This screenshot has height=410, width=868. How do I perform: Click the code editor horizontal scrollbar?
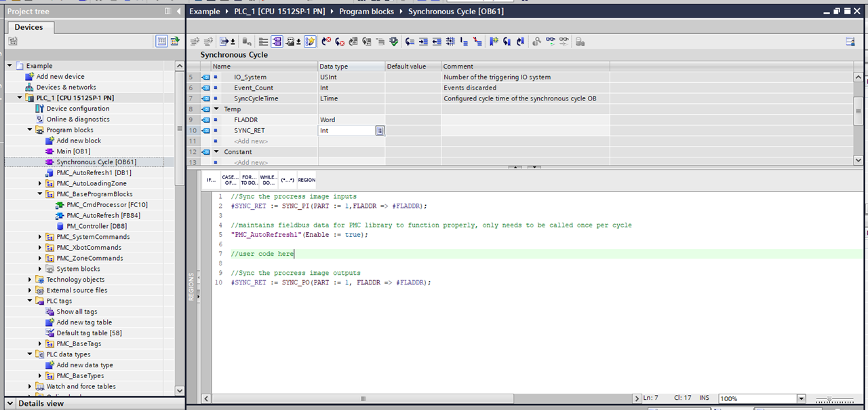click(x=363, y=398)
